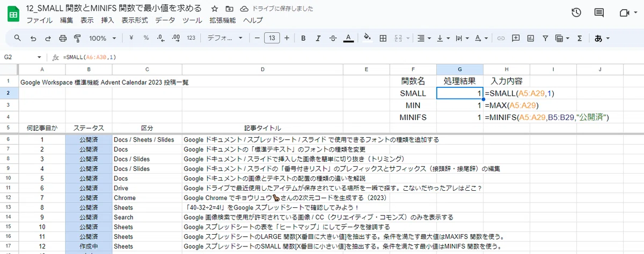
Task: Open version history clock icon
Action: click(x=576, y=13)
